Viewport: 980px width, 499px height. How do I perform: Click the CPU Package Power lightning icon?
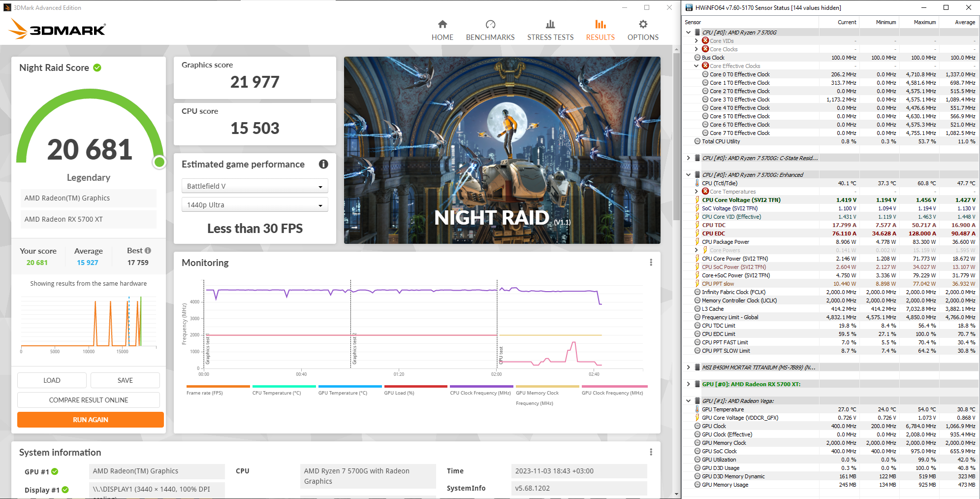tap(697, 242)
